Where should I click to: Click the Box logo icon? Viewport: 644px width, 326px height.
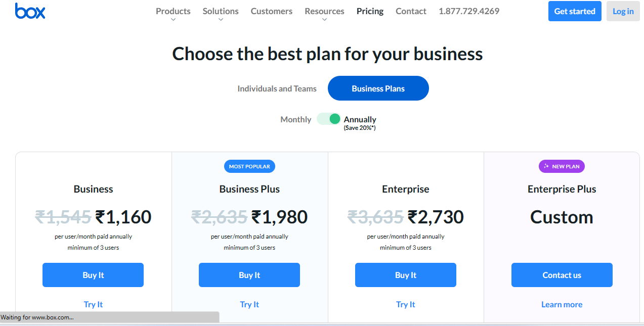[x=30, y=11]
